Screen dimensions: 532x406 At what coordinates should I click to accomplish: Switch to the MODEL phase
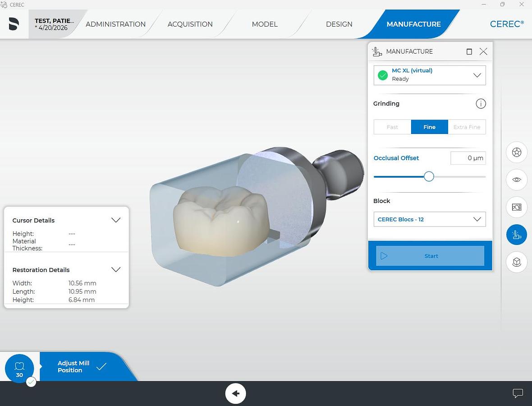tap(265, 24)
